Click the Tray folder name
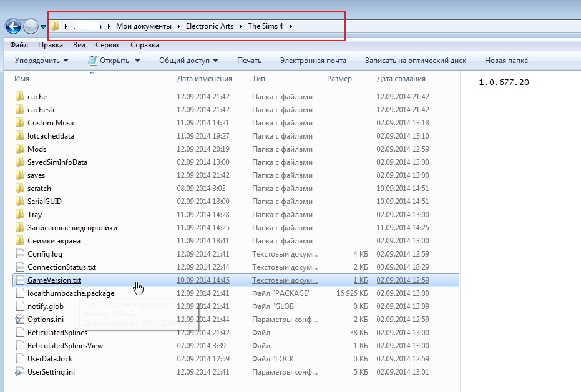The height and width of the screenshot is (392, 581). 34,215
